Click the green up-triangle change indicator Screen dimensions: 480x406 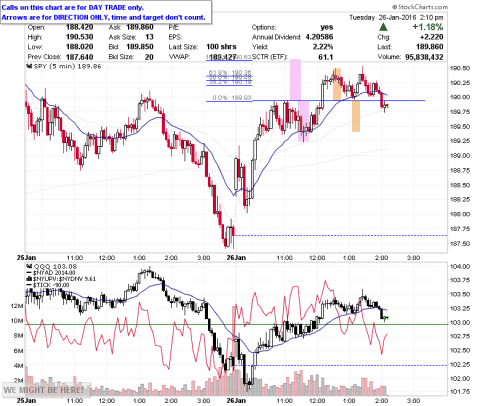coord(384,27)
